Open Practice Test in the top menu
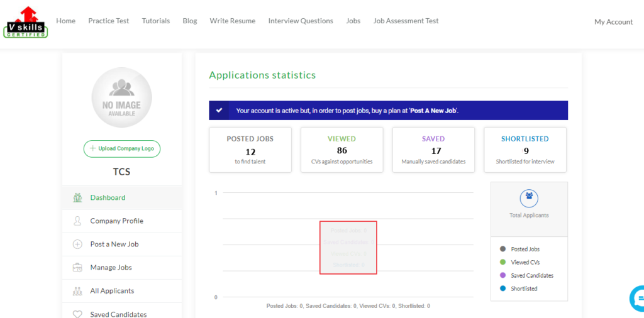644x318 pixels. tap(108, 21)
